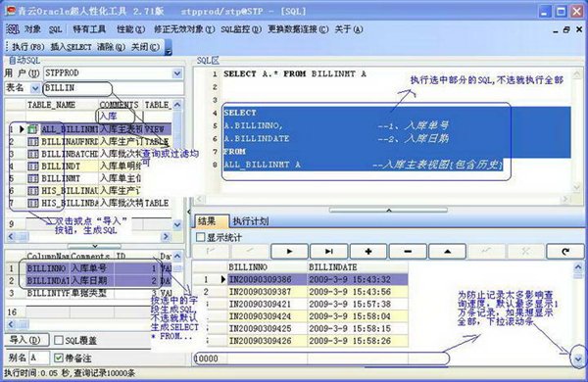Collapse the table list with the down chevron splitter
The height and width of the screenshot is (382, 588).
[x=94, y=246]
